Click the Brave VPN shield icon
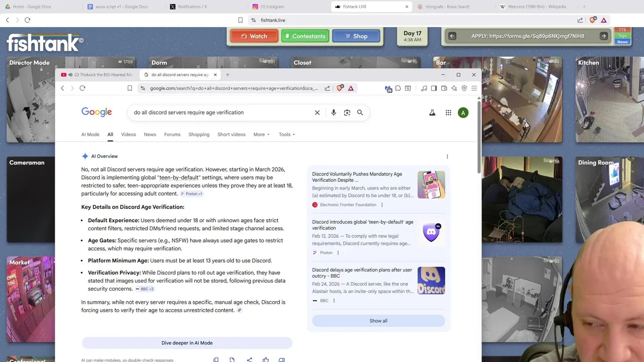Image resolution: width=644 pixels, height=362 pixels. [464, 88]
